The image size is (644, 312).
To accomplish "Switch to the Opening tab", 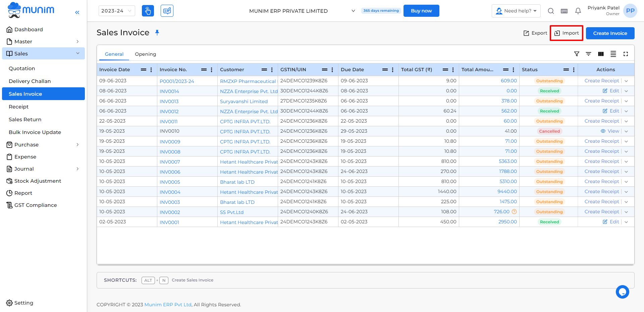I will point(145,54).
